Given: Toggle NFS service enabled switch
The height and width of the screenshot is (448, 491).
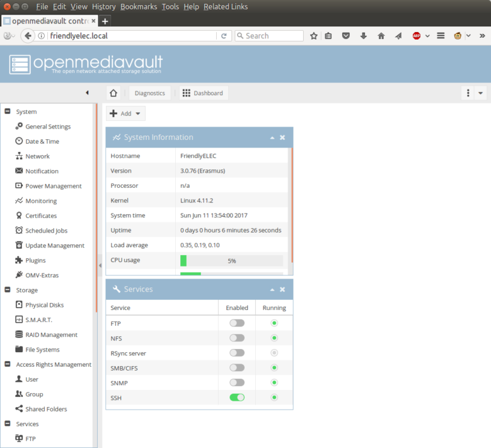Looking at the screenshot, I should 237,338.
